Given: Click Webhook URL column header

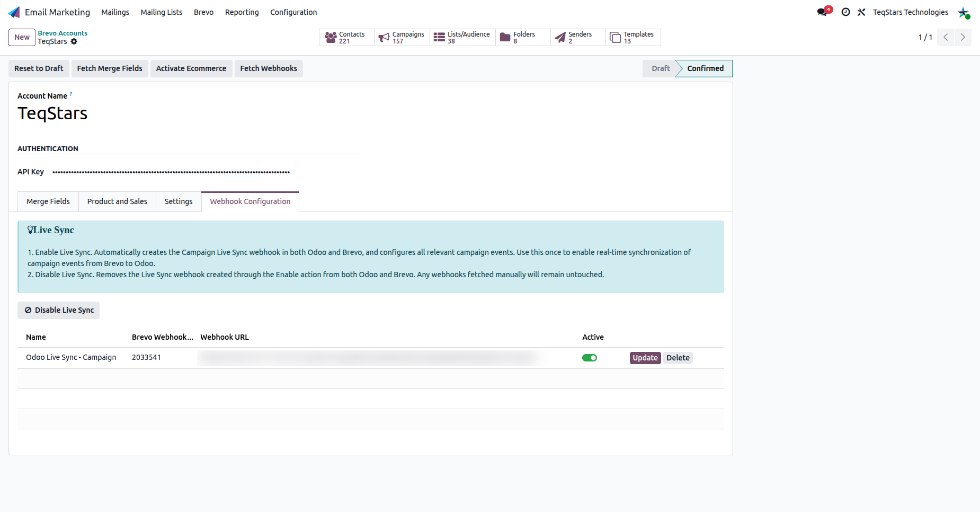Looking at the screenshot, I should [225, 337].
